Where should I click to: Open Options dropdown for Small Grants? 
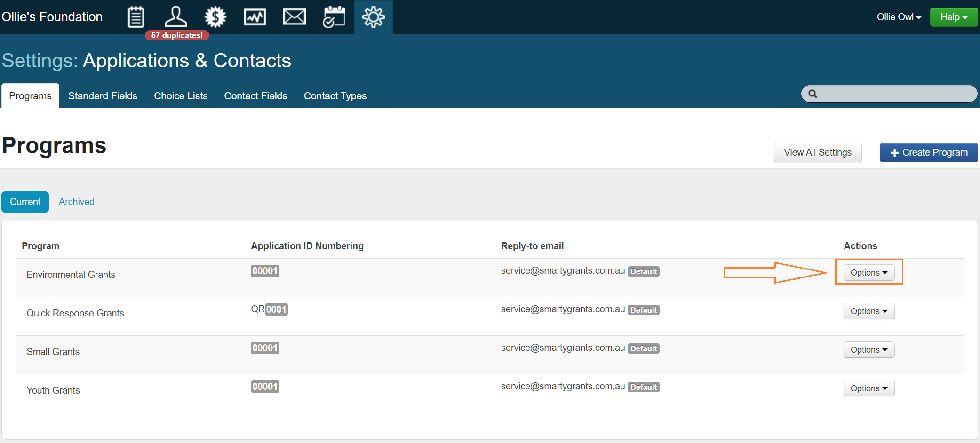(x=868, y=350)
